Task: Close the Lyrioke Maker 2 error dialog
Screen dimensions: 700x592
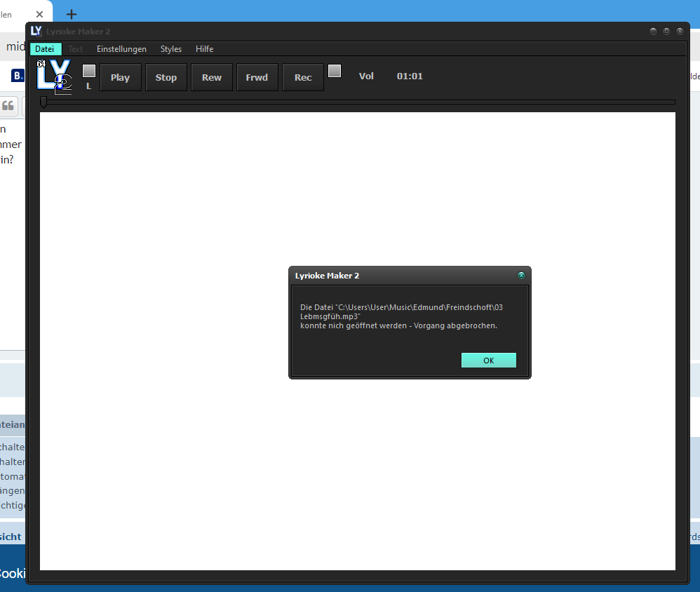Action: coord(521,276)
